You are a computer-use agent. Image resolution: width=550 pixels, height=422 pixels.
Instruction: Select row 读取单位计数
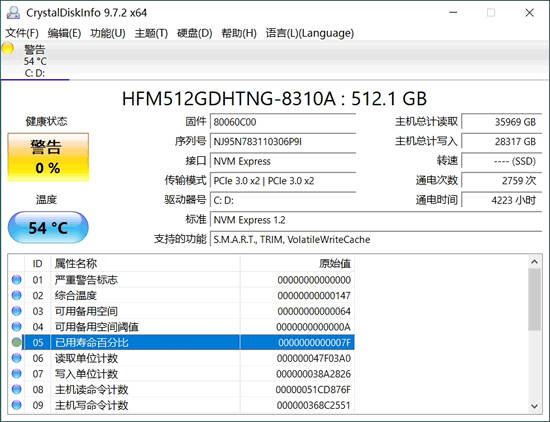point(182,358)
